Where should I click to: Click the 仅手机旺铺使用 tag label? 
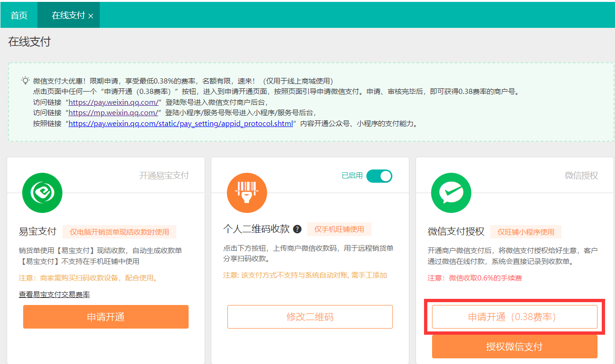[x=339, y=229]
